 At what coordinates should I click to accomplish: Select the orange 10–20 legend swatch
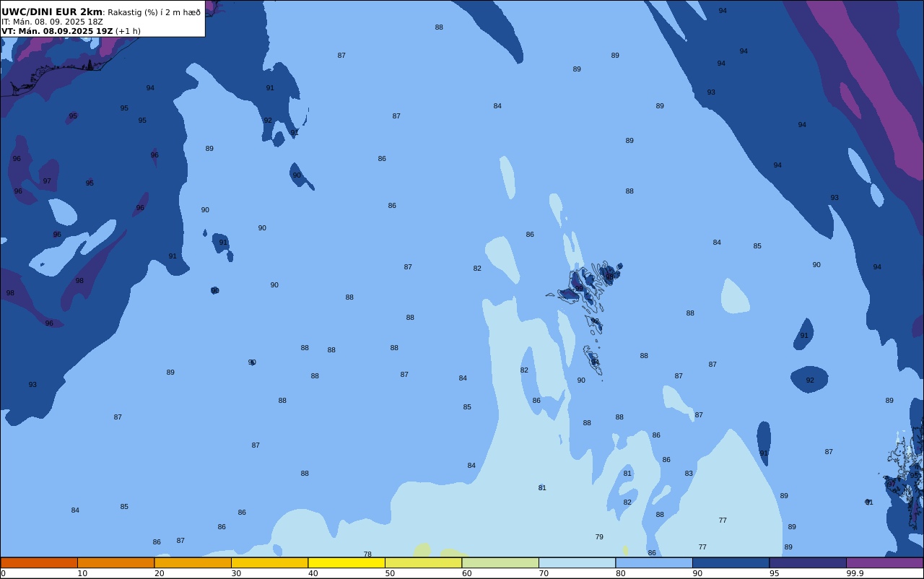click(x=115, y=563)
